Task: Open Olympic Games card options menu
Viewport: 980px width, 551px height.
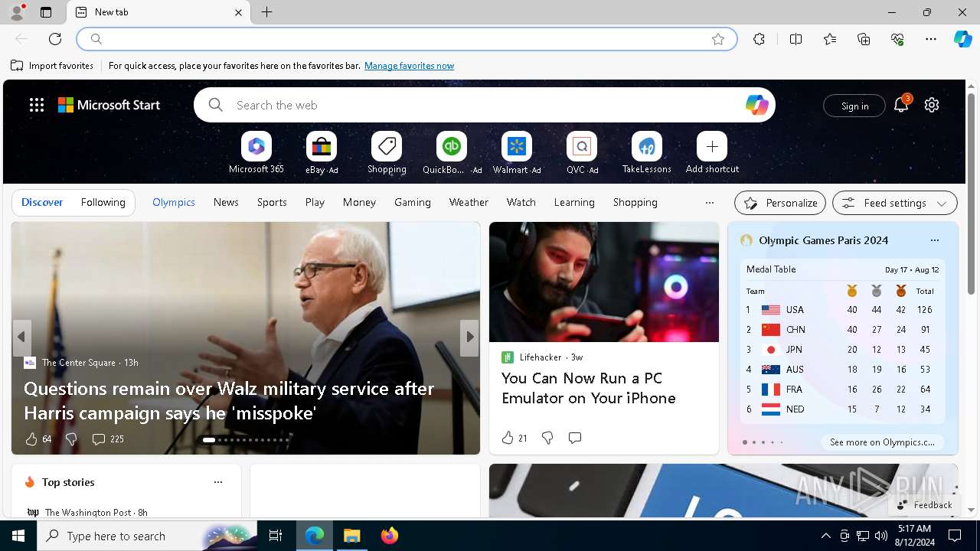Action: 935,240
